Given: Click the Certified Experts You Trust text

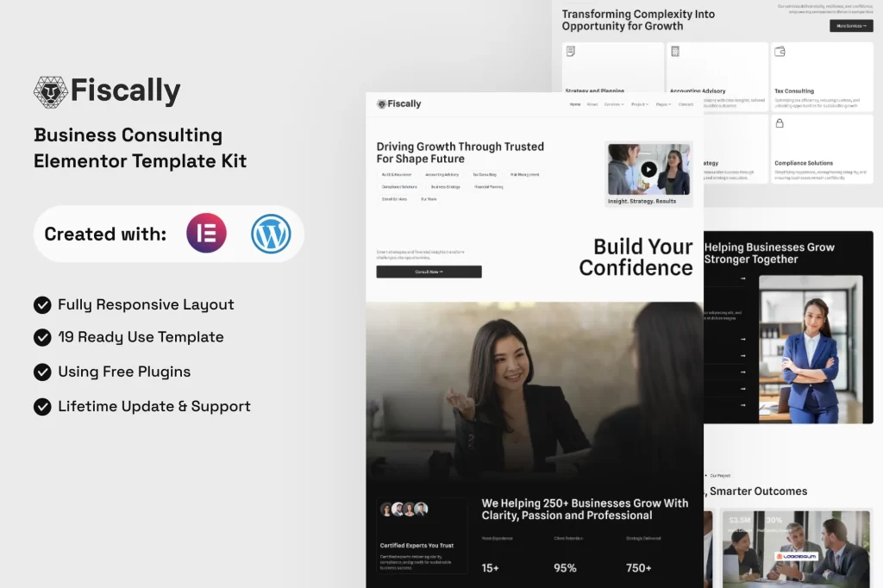Looking at the screenshot, I should [416, 545].
